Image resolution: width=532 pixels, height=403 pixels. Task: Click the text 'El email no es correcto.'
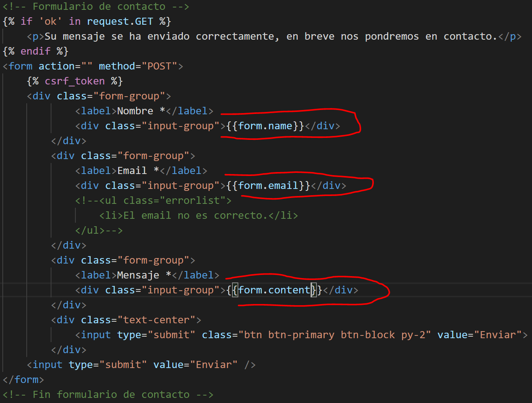tap(196, 216)
